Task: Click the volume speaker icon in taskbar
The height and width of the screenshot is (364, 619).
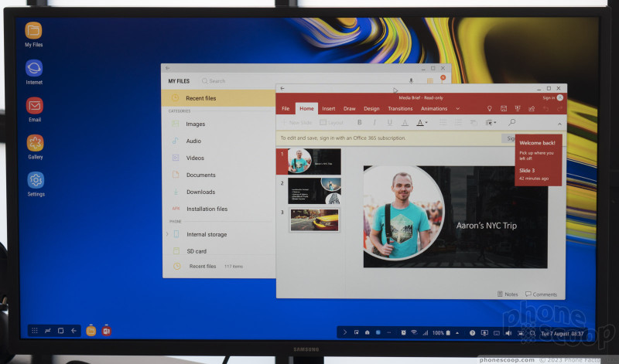Action: (508, 333)
